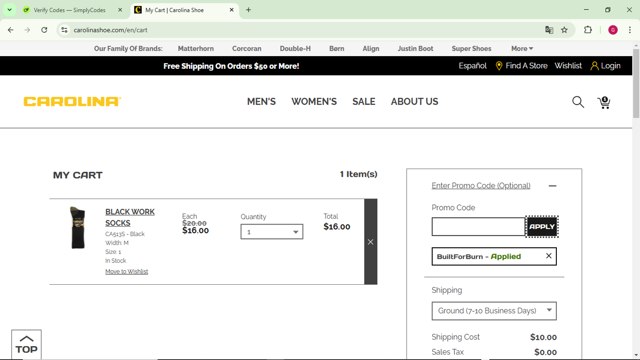
Task: Open the search magnifier icon
Action: click(578, 102)
